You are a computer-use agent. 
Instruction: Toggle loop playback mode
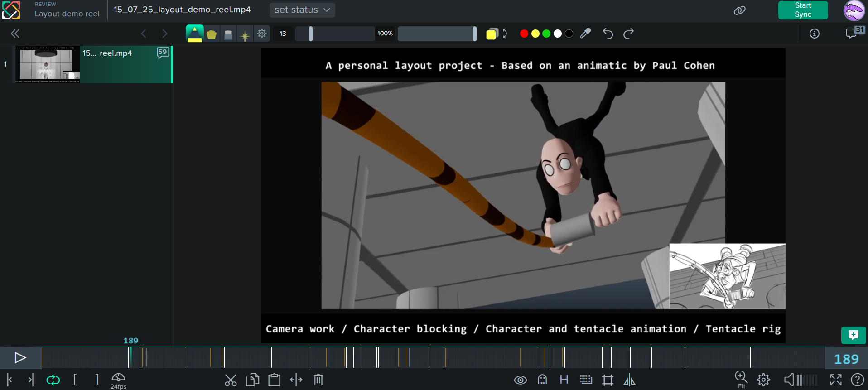tap(53, 380)
